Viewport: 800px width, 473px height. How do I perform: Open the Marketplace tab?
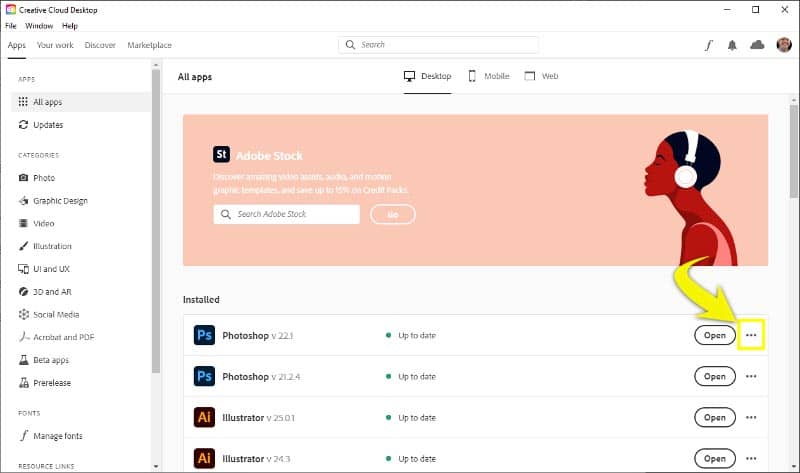tap(149, 45)
